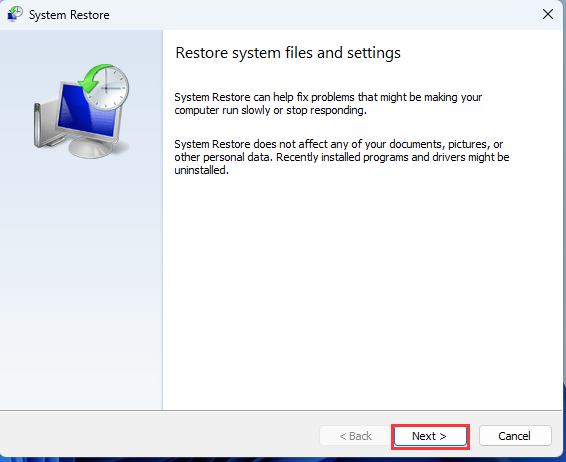Click the word "uninstalled." in description
This screenshot has height=462, width=566.
point(201,170)
